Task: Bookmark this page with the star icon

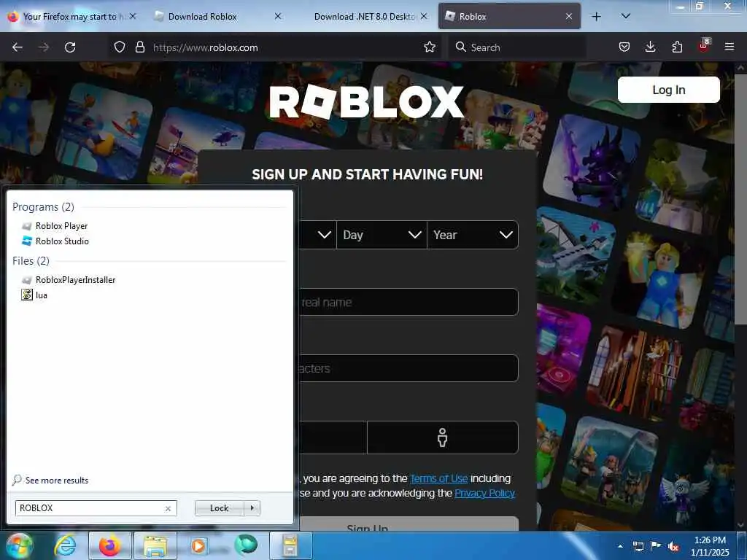Action: pyautogui.click(x=429, y=47)
